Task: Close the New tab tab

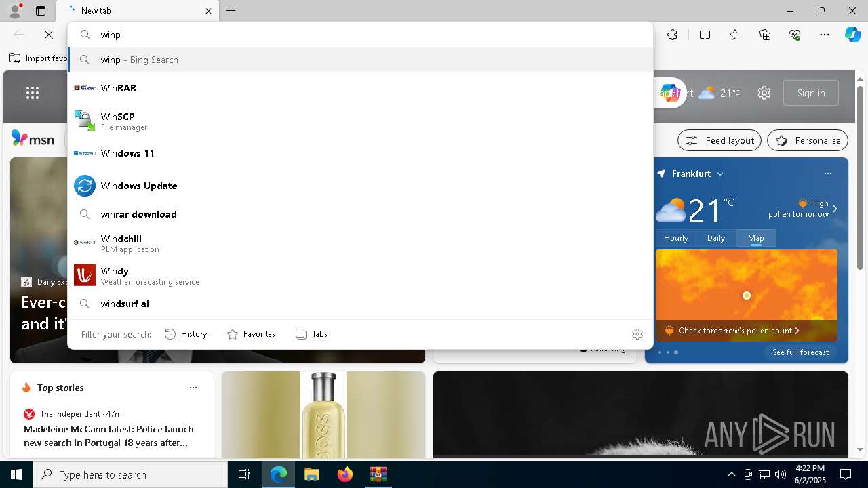Action: click(208, 11)
